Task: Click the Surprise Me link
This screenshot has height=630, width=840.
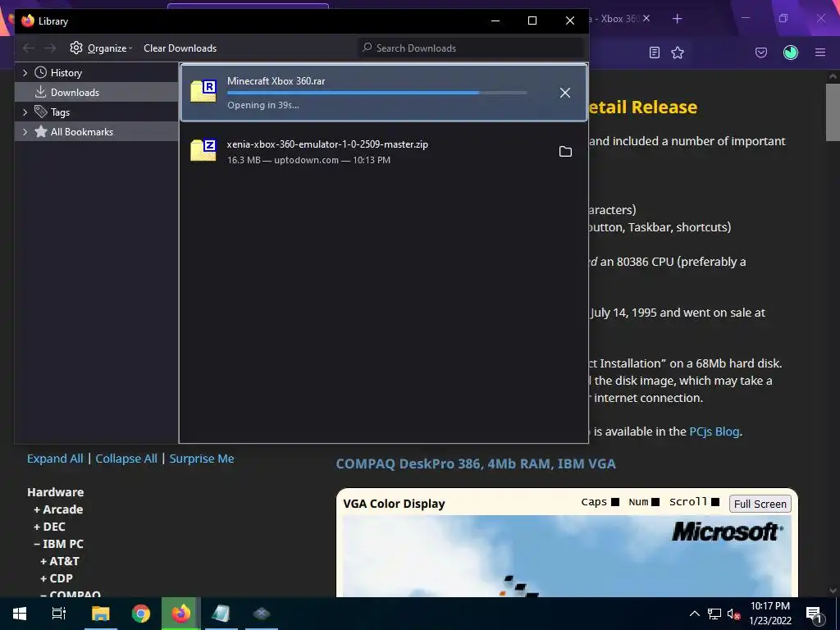Action: (202, 459)
